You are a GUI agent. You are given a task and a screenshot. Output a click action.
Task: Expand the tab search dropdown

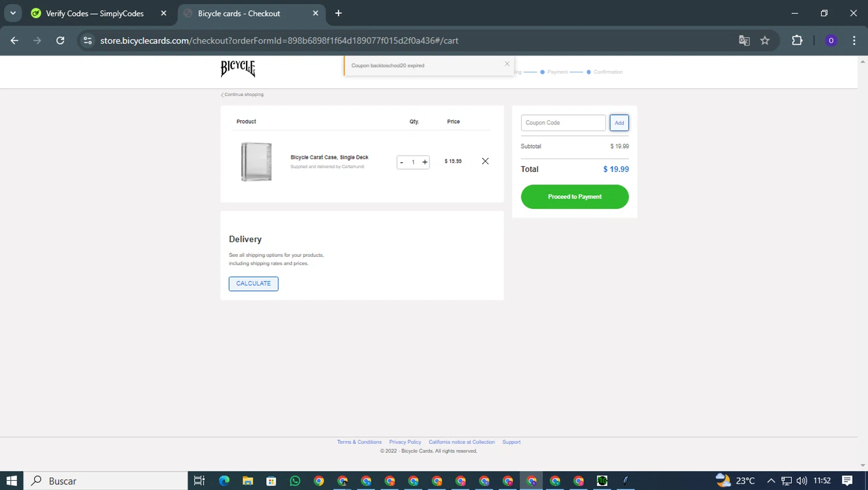click(x=13, y=13)
